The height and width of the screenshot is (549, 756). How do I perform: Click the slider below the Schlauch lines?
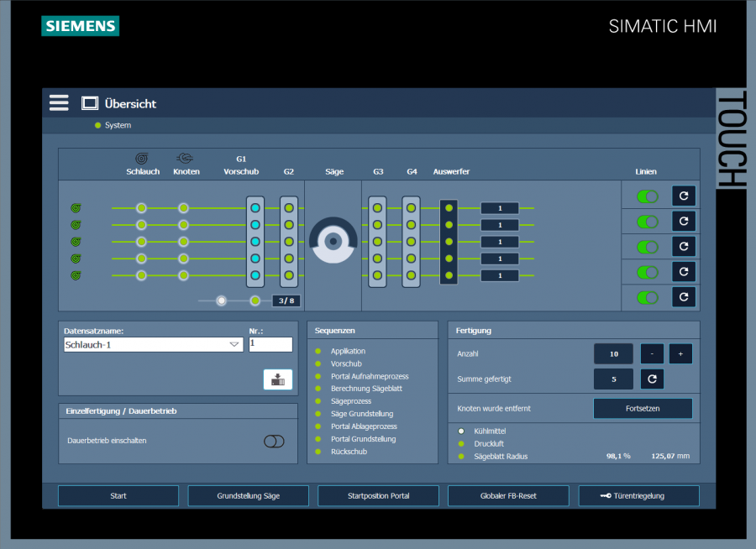(221, 301)
